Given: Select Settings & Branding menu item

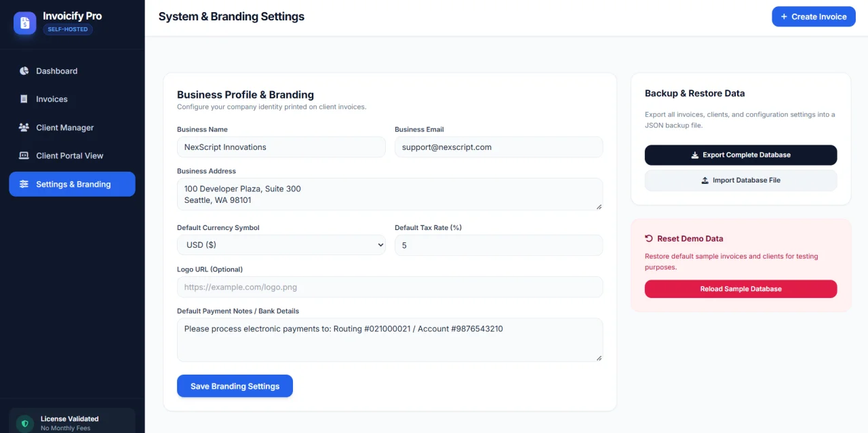Looking at the screenshot, I should coord(72,184).
